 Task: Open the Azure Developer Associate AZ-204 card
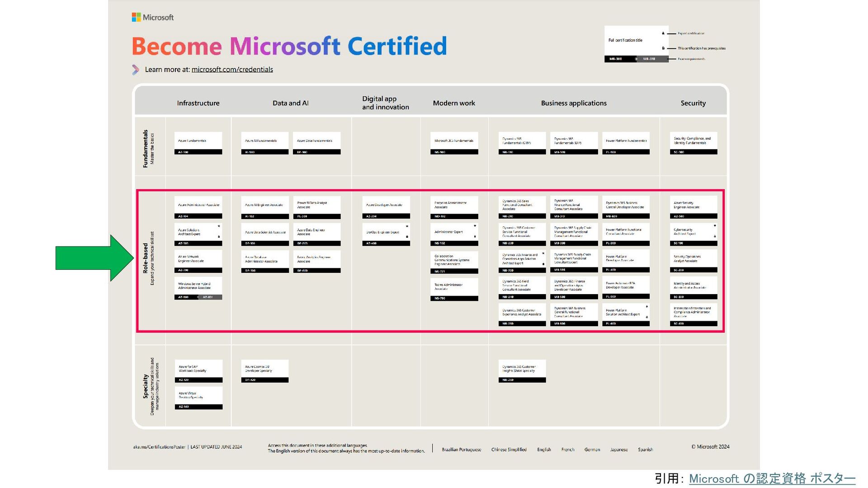386,207
